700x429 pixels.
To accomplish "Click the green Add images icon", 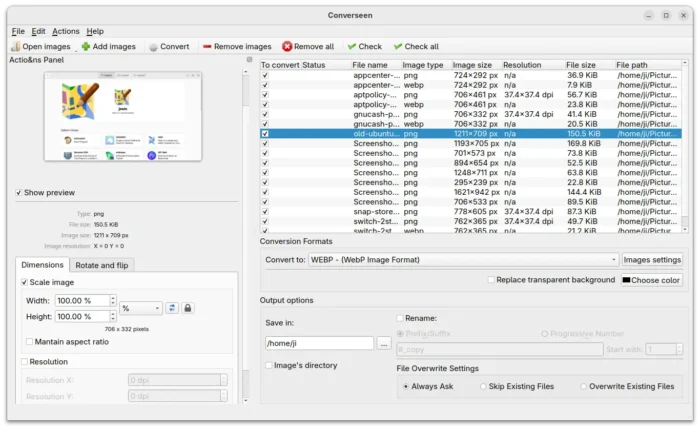I will (86, 47).
